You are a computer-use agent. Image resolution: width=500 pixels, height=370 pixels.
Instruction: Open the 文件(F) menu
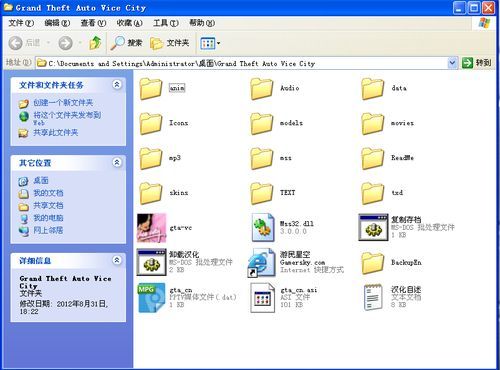(21, 23)
